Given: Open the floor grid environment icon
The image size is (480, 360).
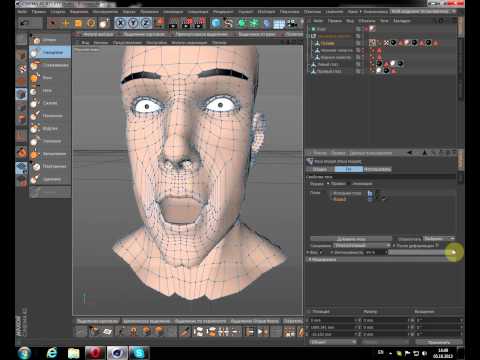Looking at the screenshot, I should (x=279, y=24).
